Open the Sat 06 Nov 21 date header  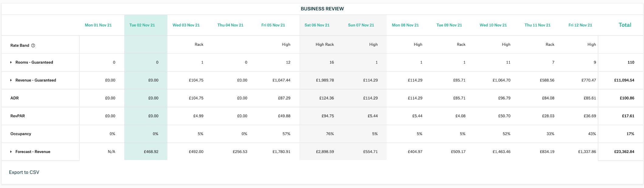click(317, 25)
